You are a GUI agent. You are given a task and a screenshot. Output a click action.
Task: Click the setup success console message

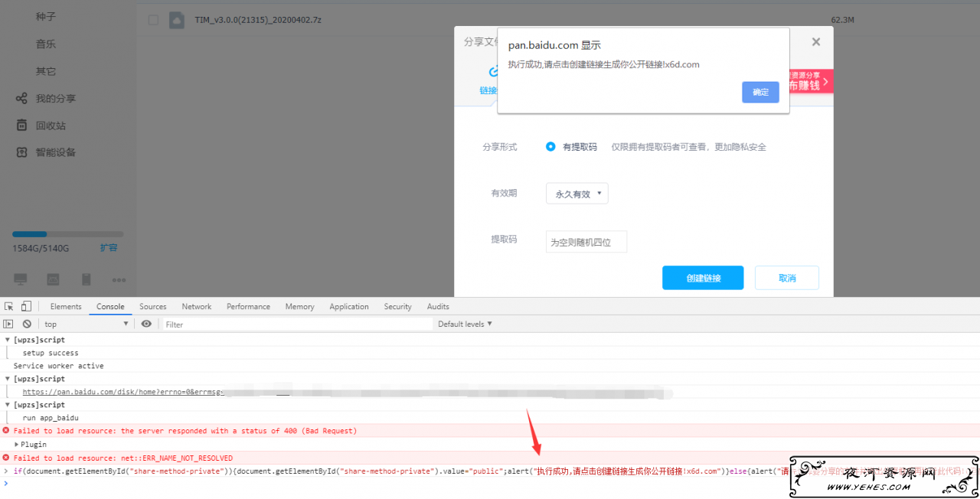coord(51,353)
